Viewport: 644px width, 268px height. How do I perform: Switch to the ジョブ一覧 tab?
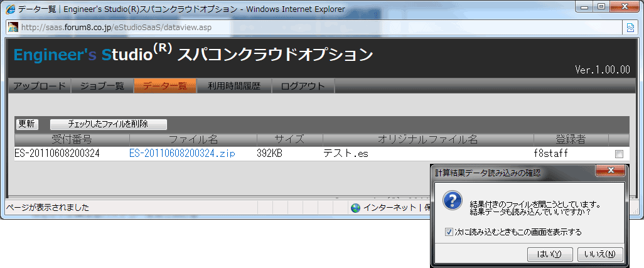click(x=102, y=86)
